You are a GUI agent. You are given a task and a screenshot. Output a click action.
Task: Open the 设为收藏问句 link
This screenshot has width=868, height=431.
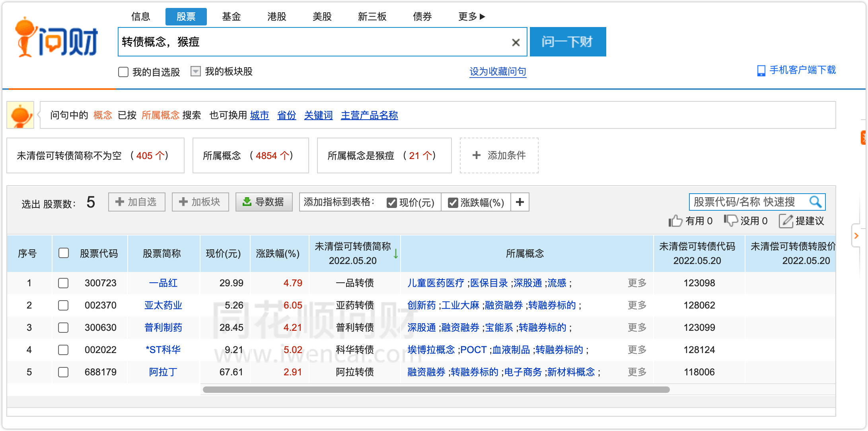[x=498, y=72]
